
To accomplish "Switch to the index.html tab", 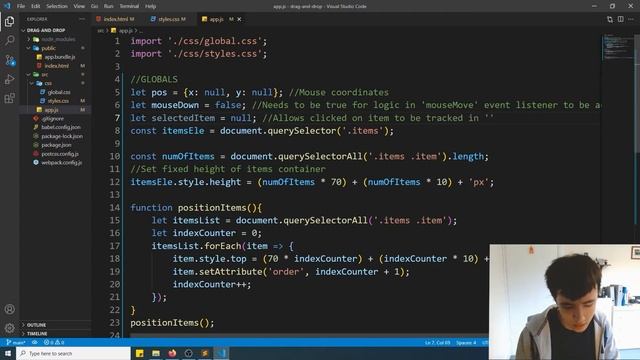I will pos(116,19).
